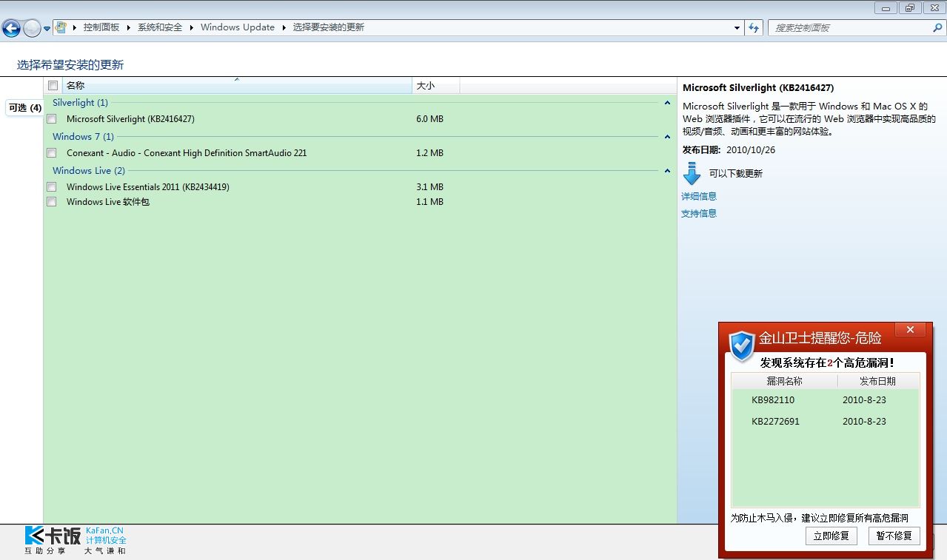Open 支持信息 link
This screenshot has width=947, height=560.
699,214
